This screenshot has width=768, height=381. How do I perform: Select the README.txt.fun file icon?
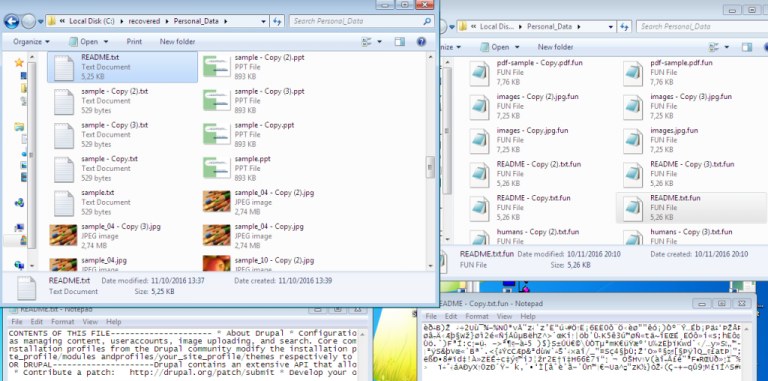(633, 208)
